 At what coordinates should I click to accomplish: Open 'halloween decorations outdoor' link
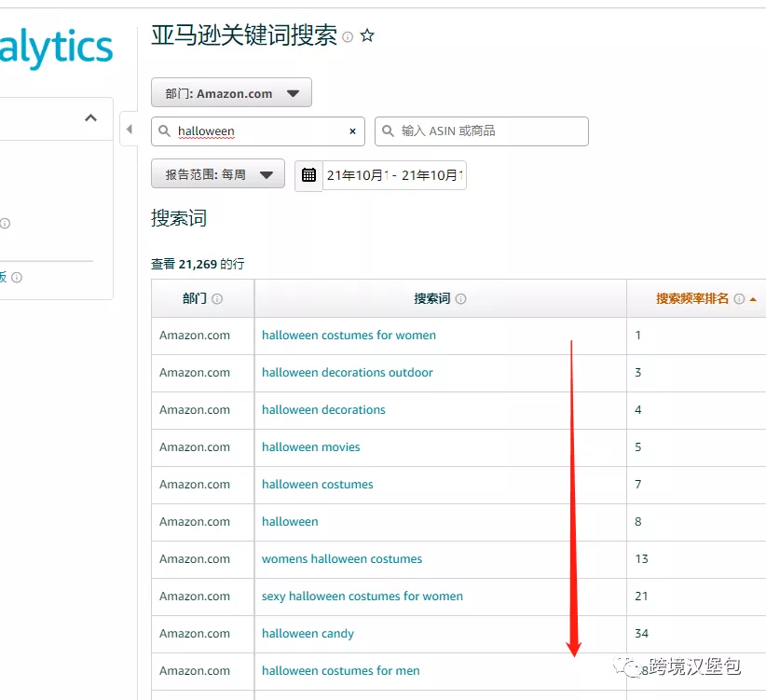pos(347,373)
